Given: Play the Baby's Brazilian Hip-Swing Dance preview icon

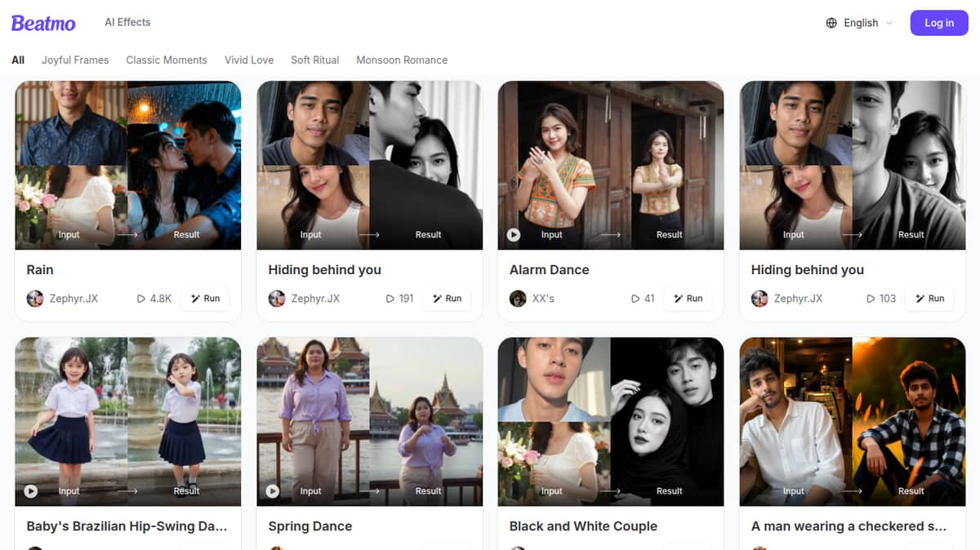Looking at the screenshot, I should tap(31, 491).
